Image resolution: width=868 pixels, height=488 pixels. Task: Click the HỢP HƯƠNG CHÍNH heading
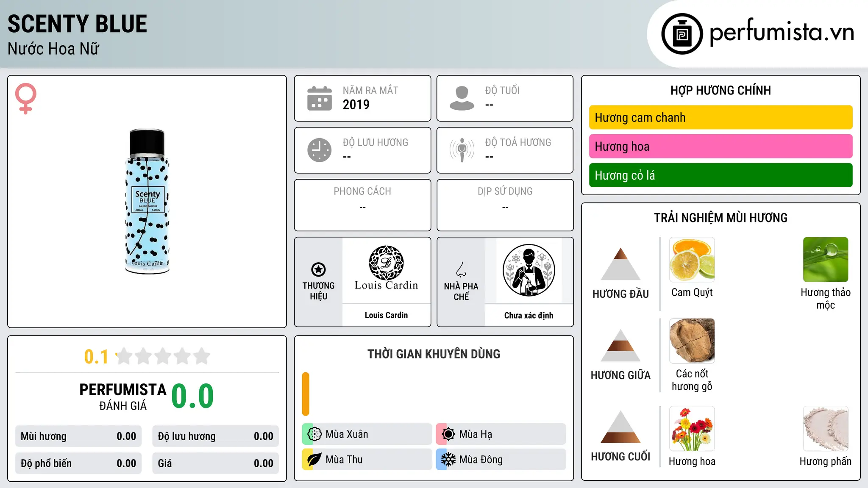721,90
